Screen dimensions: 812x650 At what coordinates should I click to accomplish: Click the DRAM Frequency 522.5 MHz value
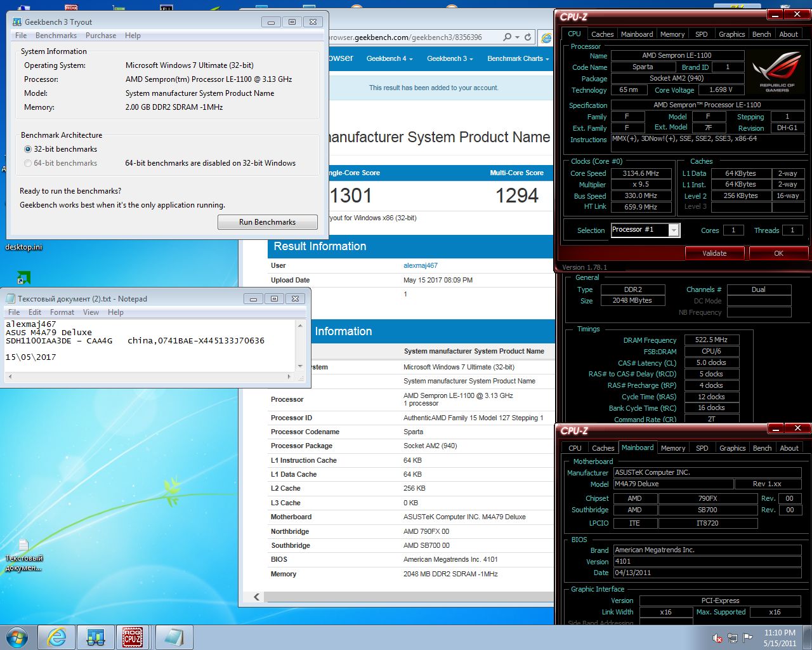click(x=711, y=340)
